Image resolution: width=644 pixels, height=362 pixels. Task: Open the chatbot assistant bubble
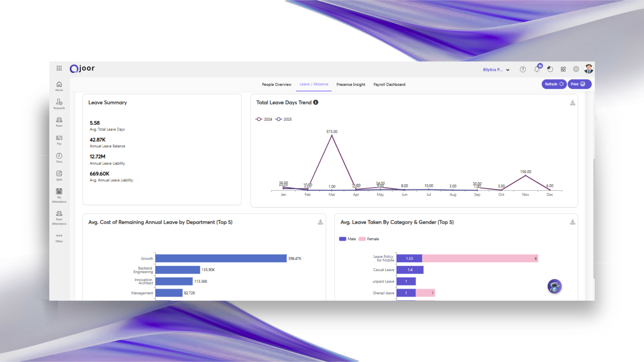click(554, 287)
